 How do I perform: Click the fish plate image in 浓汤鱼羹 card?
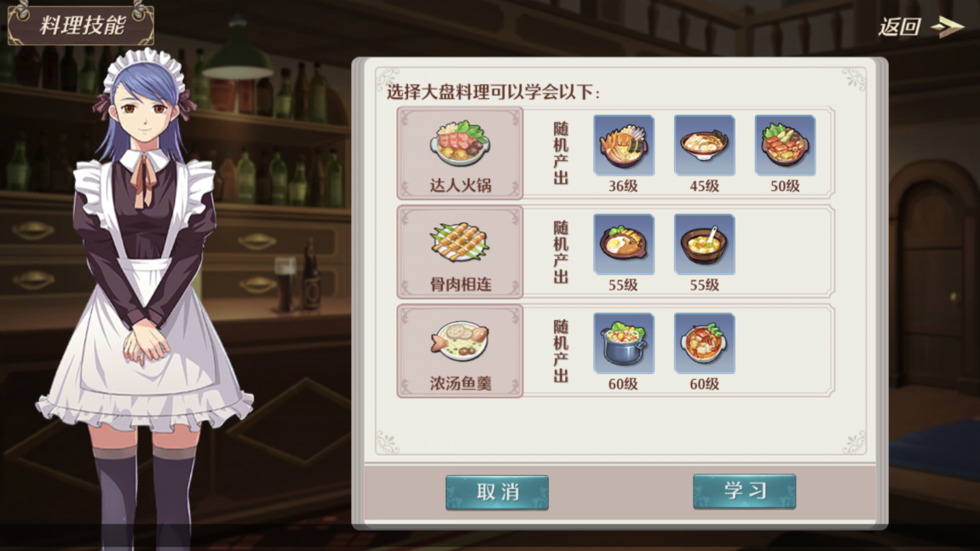pos(460,342)
